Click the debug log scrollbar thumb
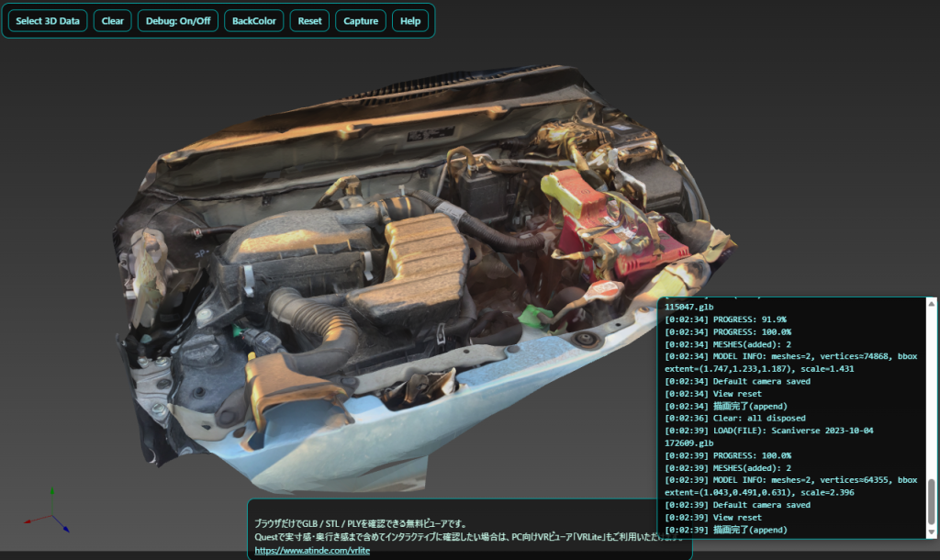 (x=932, y=500)
